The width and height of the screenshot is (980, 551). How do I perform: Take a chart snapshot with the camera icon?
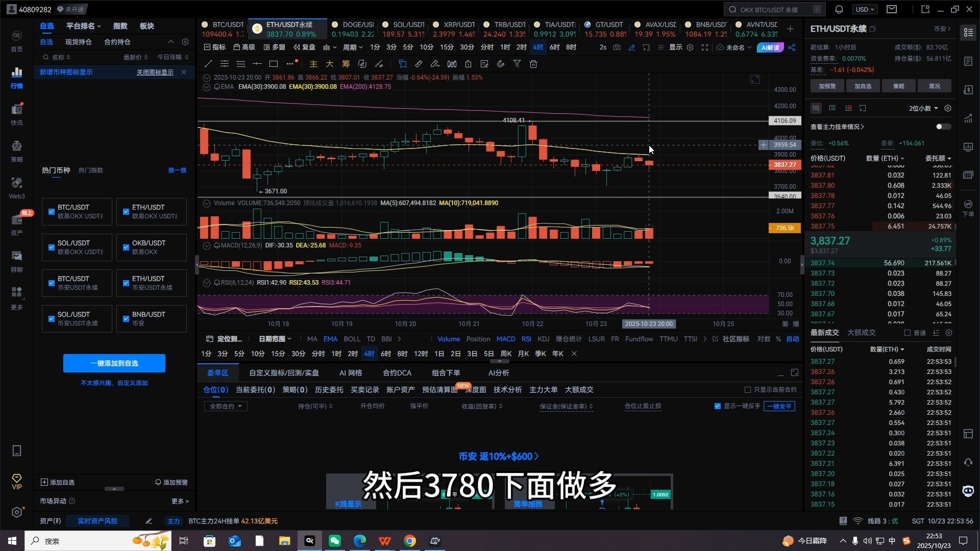point(617,47)
